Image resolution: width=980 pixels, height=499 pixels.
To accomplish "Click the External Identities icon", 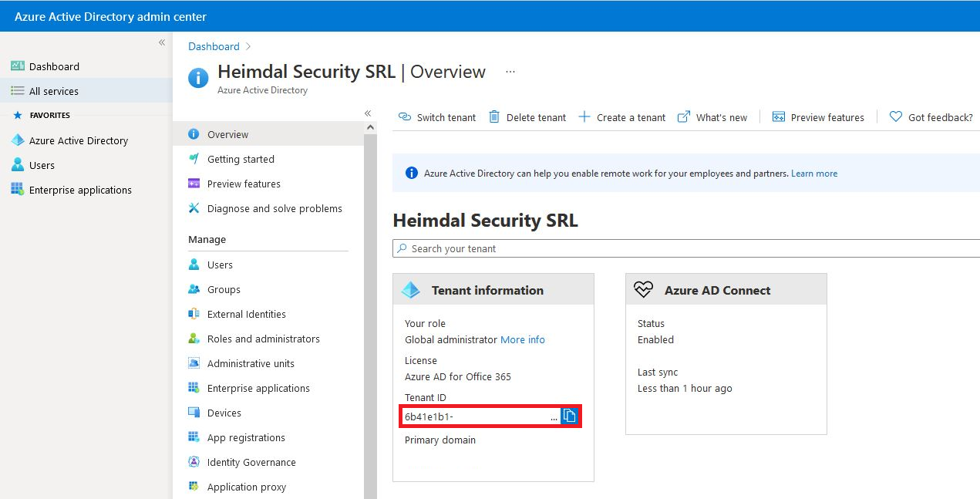I will [194, 314].
